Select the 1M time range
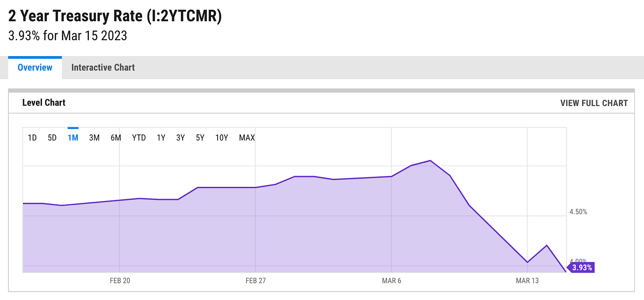The image size is (644, 300). [73, 137]
